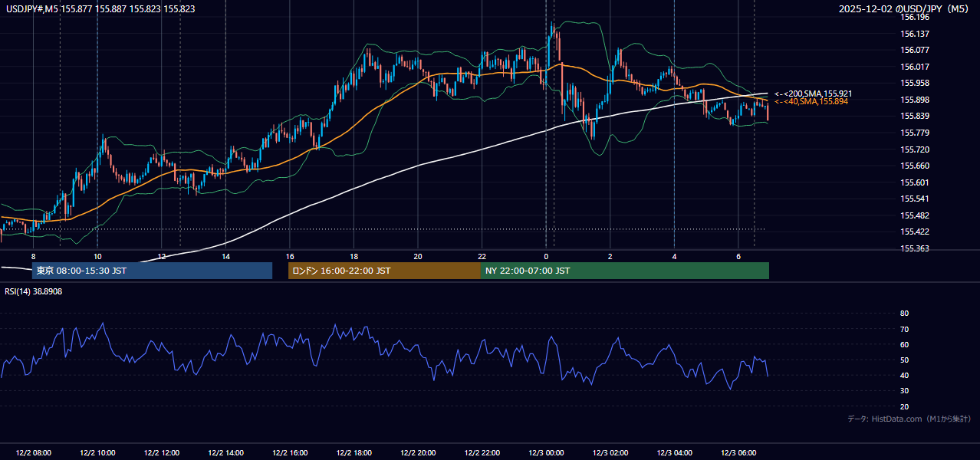
Task: Click the 12/3 02:00 time label
Action: click(610, 453)
